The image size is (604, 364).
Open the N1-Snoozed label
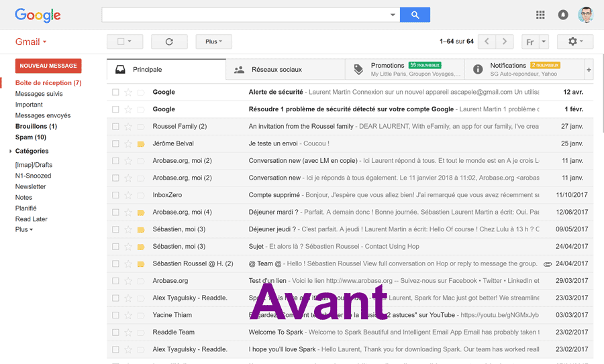tap(33, 176)
